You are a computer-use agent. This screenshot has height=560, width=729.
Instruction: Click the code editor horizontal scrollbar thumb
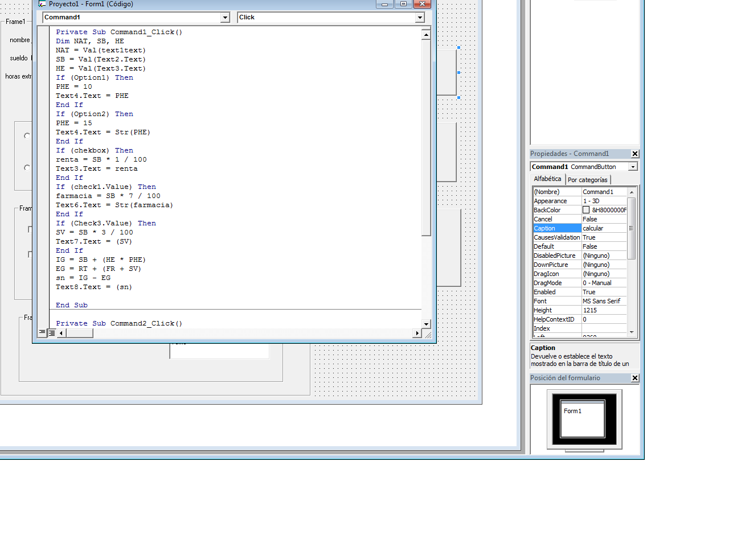[79, 333]
